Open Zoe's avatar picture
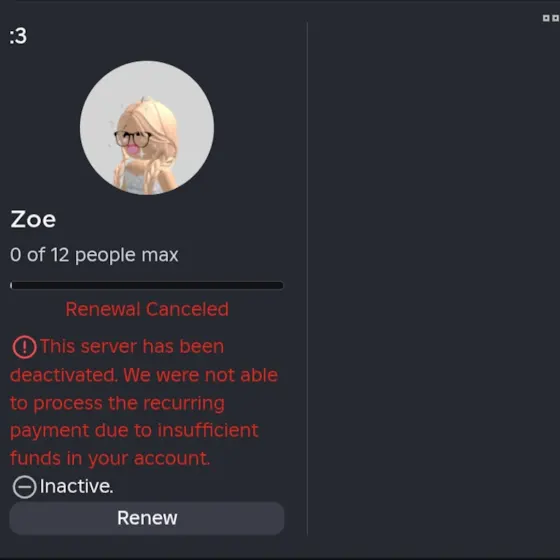 coord(147,128)
